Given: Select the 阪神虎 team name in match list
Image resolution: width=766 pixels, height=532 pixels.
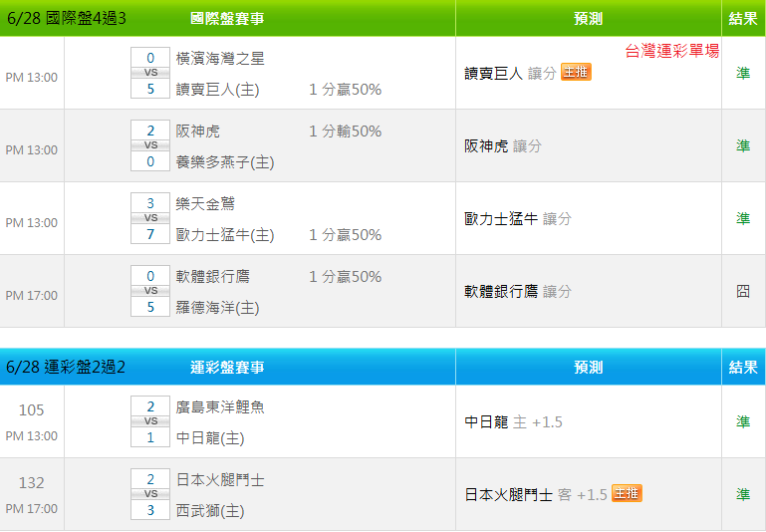Looking at the screenshot, I should (x=198, y=132).
